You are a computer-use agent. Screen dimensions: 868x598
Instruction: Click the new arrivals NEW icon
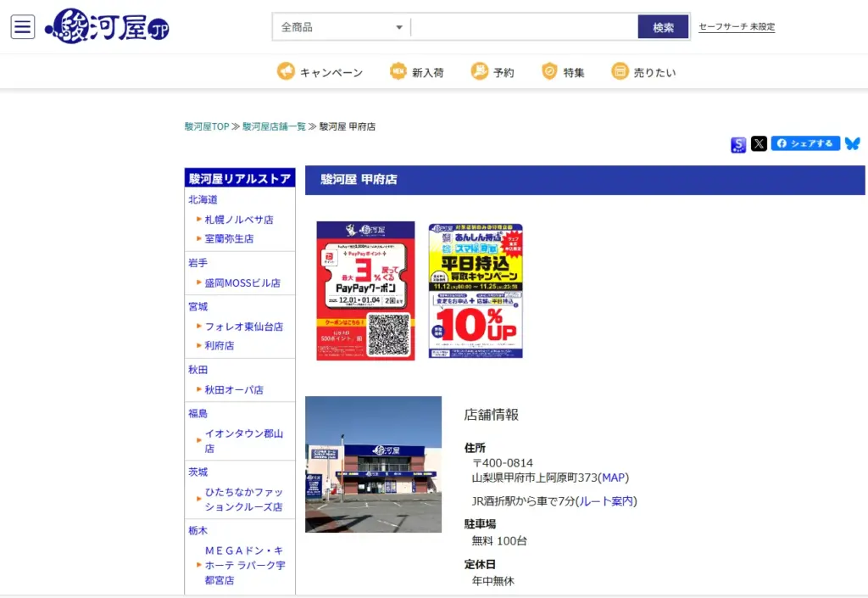click(x=398, y=72)
